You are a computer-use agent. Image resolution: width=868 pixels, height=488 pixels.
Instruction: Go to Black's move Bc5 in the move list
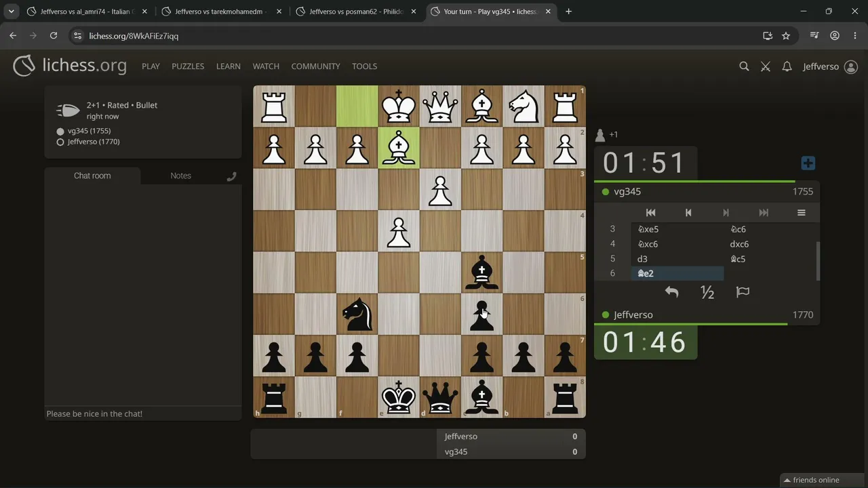tap(770, 259)
